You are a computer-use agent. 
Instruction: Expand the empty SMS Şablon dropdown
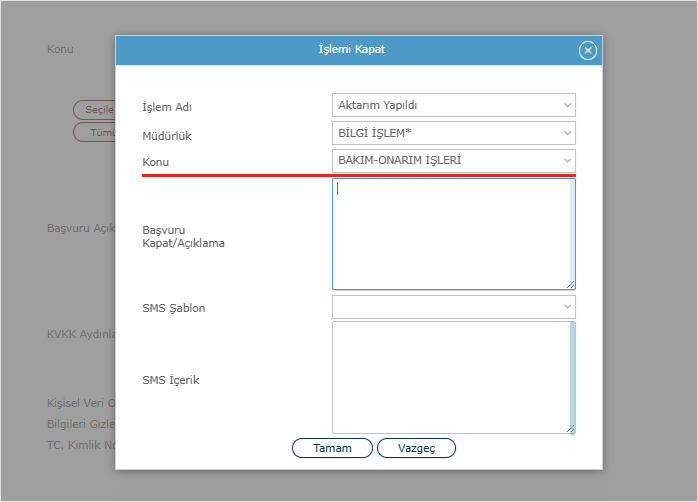(453, 307)
